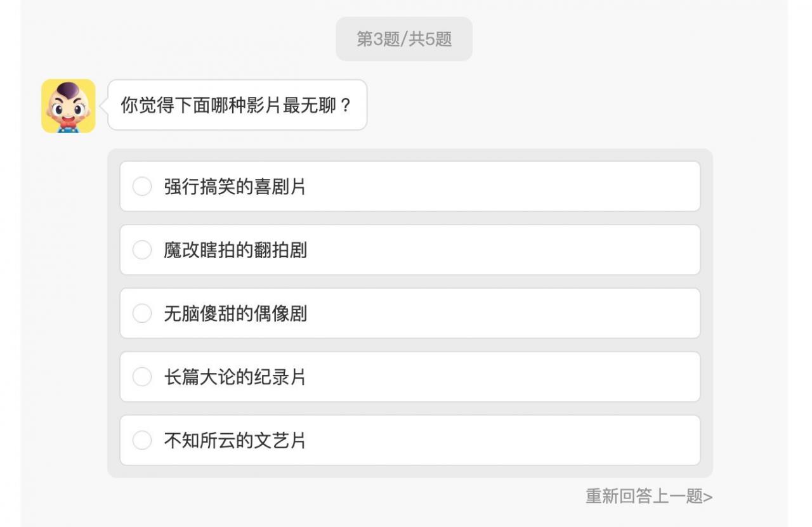
Task: Tap the empty circle beside 无脑傻甜的偶像剧
Action: (x=142, y=313)
